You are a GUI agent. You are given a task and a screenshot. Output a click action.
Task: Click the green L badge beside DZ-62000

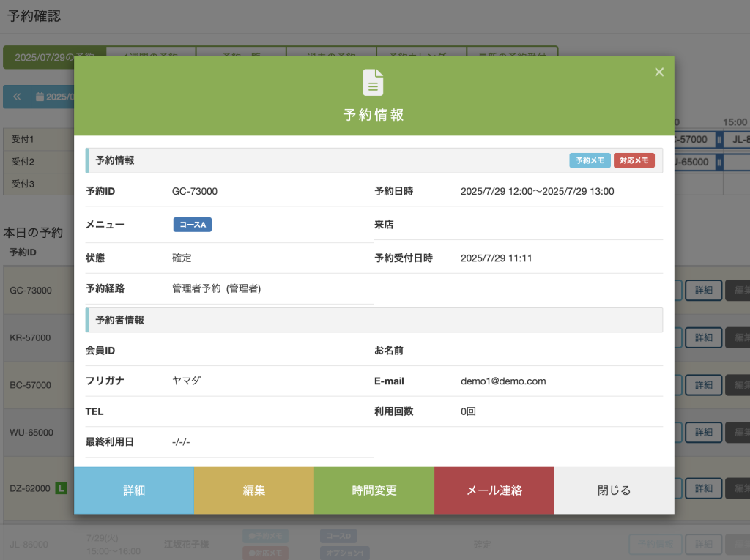62,488
